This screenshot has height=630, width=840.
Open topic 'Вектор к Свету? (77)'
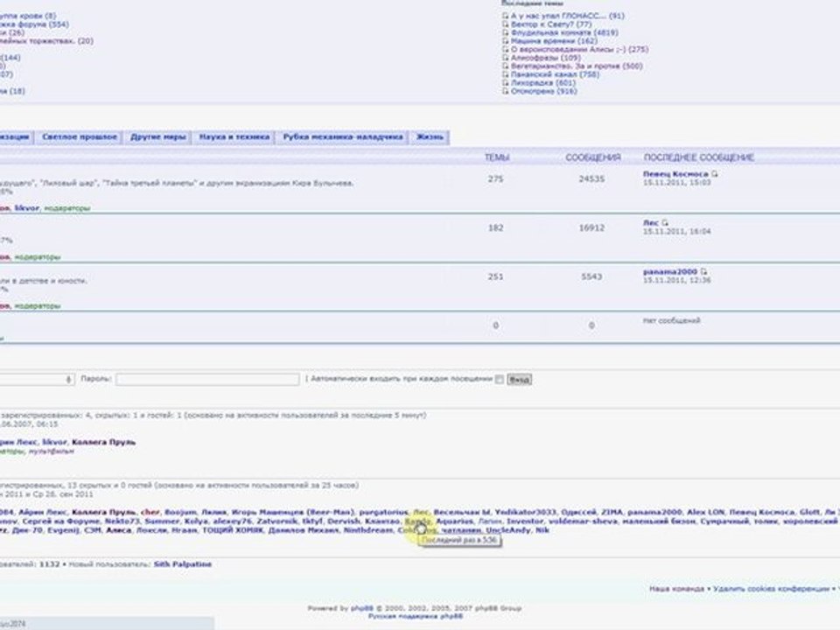point(551,24)
